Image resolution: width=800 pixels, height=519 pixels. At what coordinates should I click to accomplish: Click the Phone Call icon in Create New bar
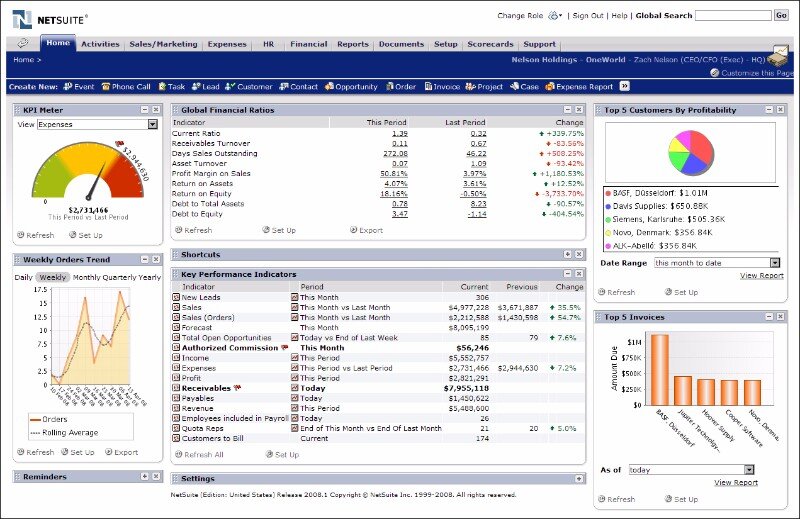(x=105, y=87)
